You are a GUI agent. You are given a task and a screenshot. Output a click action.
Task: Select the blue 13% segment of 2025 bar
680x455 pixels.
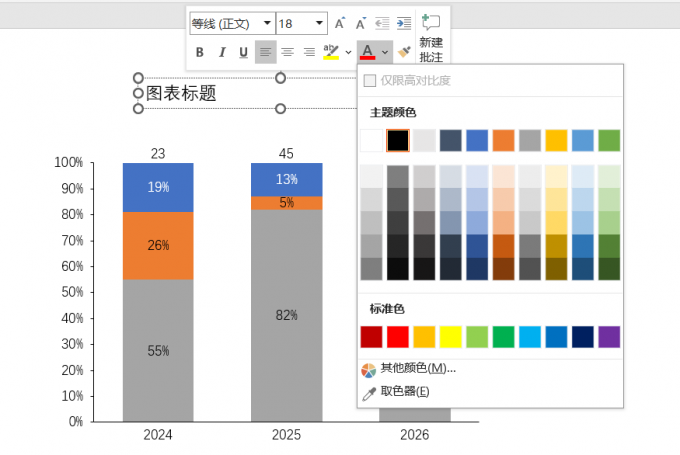pyautogui.click(x=286, y=180)
